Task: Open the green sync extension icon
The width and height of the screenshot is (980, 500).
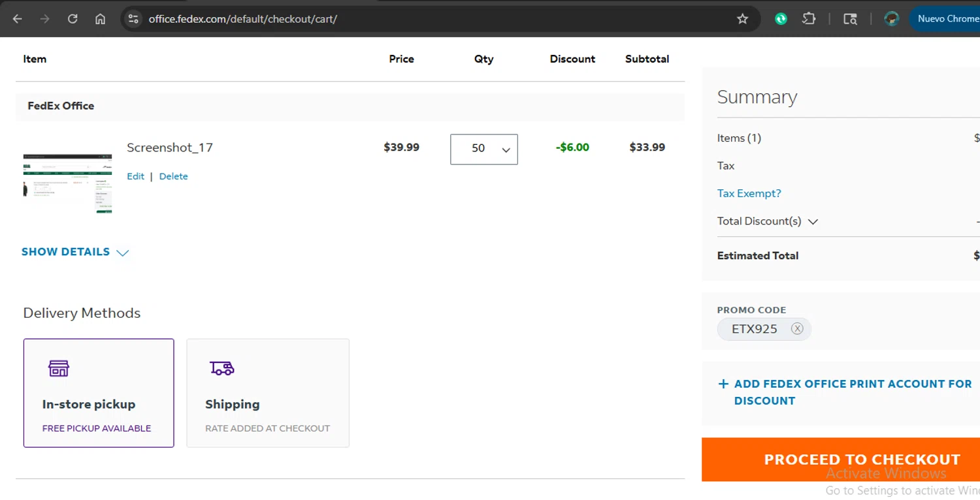Action: coord(781,19)
